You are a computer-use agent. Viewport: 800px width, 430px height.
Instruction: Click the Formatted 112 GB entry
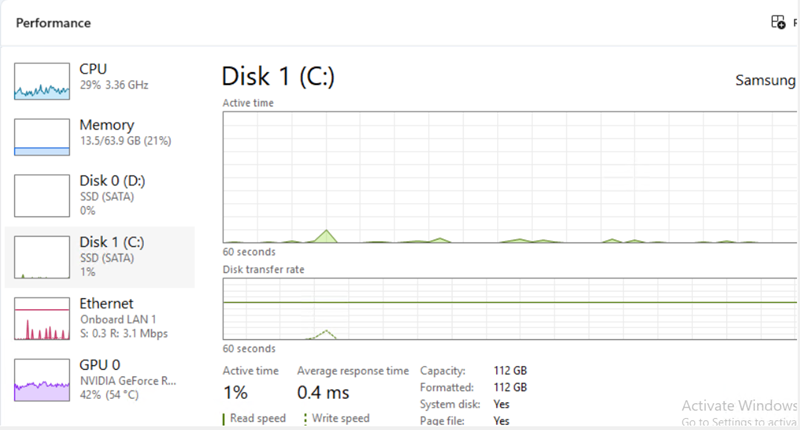[x=510, y=387]
